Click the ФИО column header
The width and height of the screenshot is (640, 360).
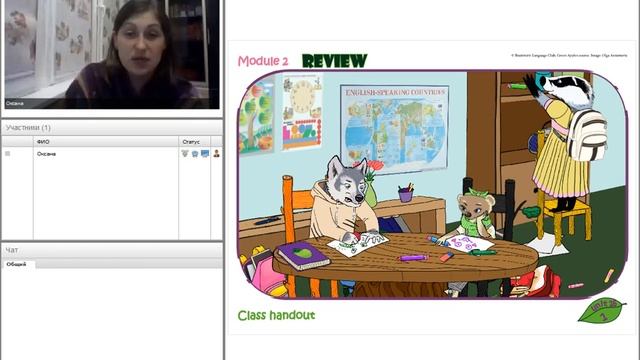(x=106, y=142)
